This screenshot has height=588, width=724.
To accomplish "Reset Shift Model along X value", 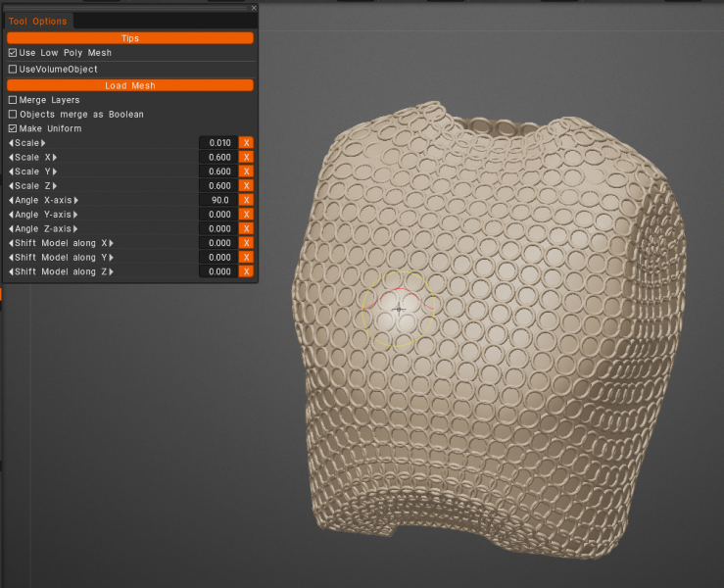I will 246,243.
